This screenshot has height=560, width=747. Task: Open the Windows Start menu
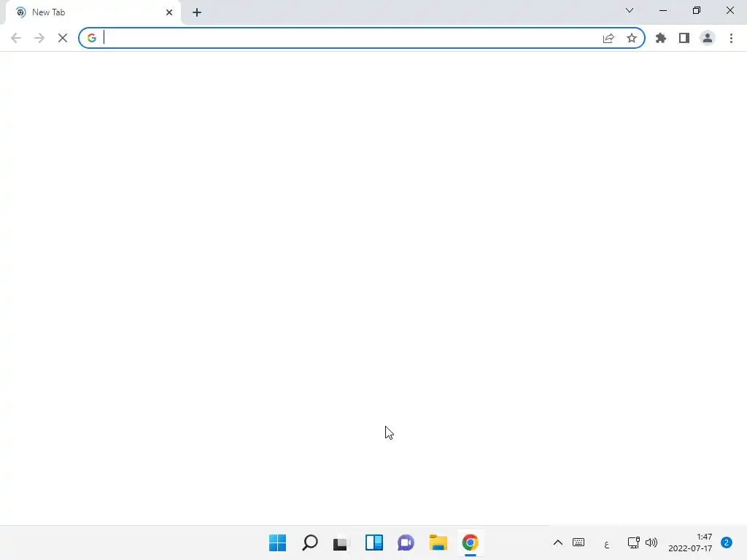[x=278, y=542]
